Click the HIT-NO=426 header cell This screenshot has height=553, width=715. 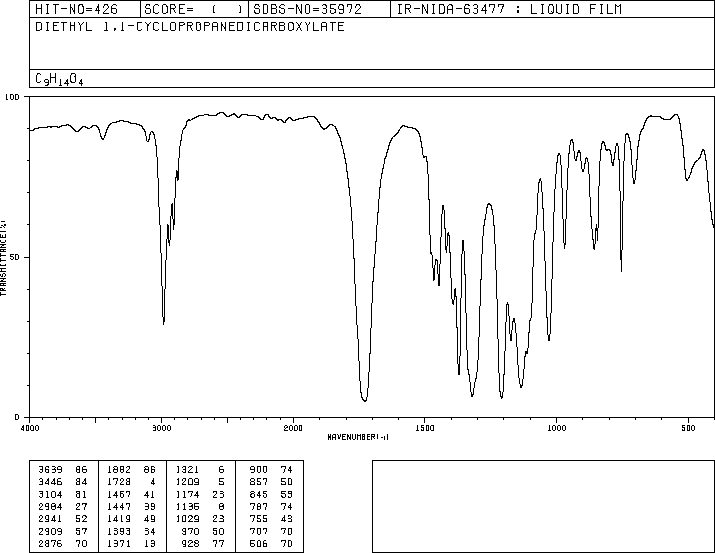(85, 9)
